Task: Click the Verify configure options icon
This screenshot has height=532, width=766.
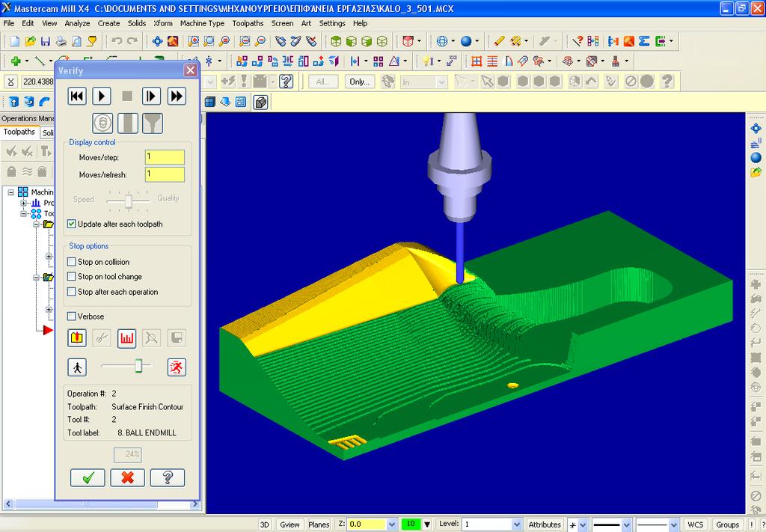Action: click(77, 338)
